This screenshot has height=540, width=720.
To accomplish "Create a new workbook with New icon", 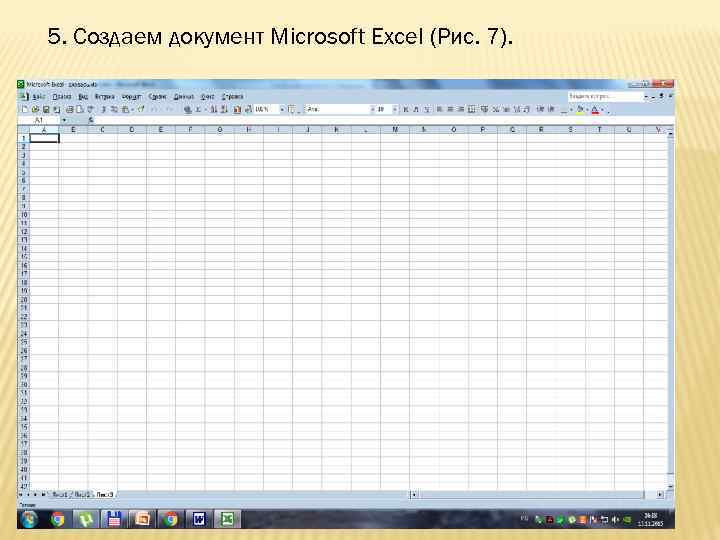I will click(25, 109).
